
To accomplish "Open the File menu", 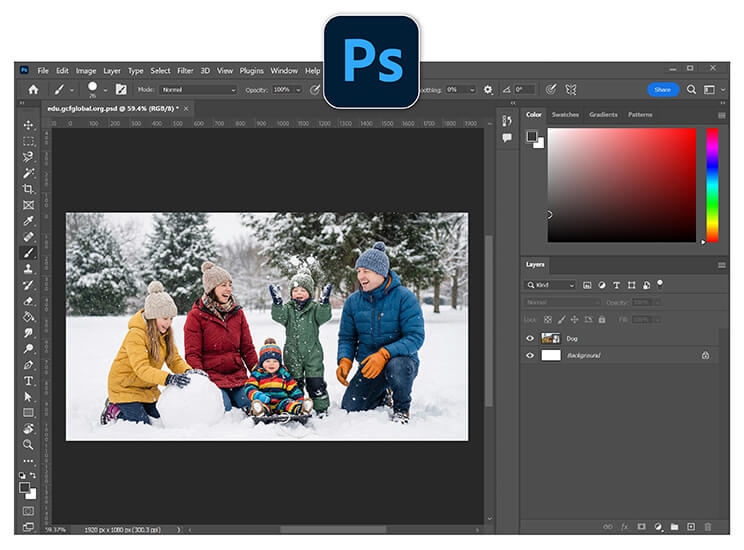I will 43,70.
